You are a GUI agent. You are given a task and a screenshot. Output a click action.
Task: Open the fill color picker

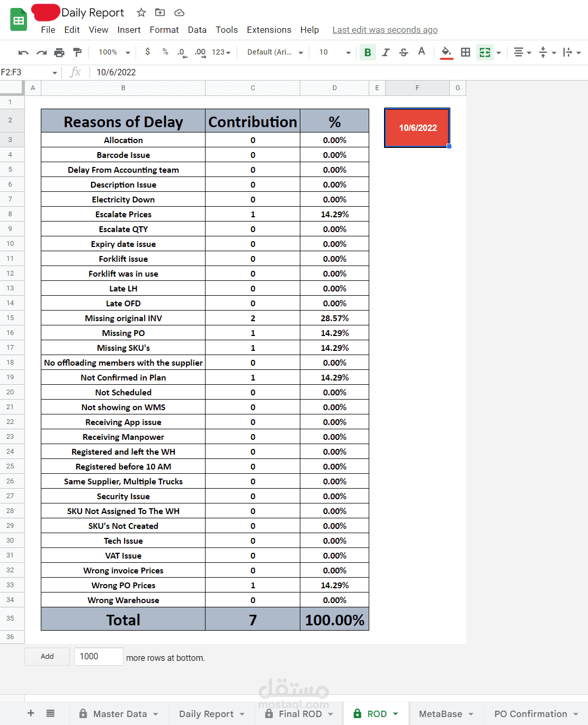tap(447, 52)
